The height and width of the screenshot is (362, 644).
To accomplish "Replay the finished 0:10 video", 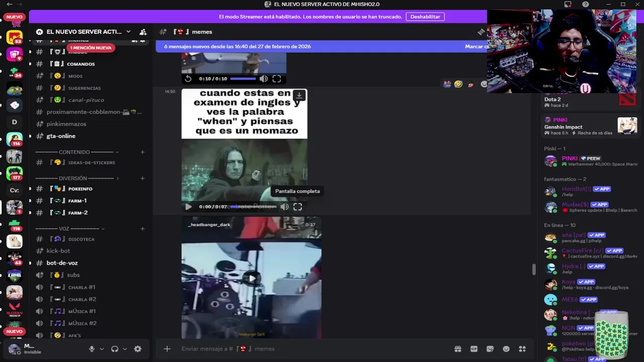I will [x=188, y=78].
